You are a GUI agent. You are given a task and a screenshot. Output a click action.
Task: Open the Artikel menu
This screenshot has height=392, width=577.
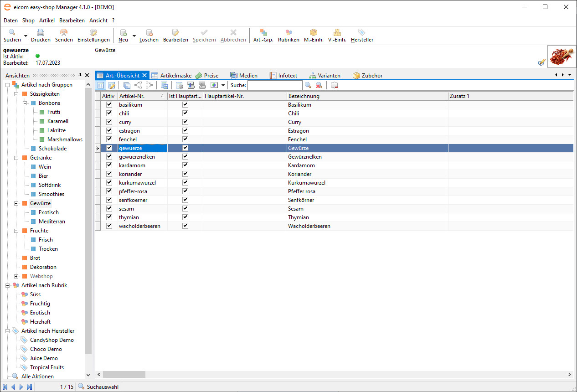[46, 21]
